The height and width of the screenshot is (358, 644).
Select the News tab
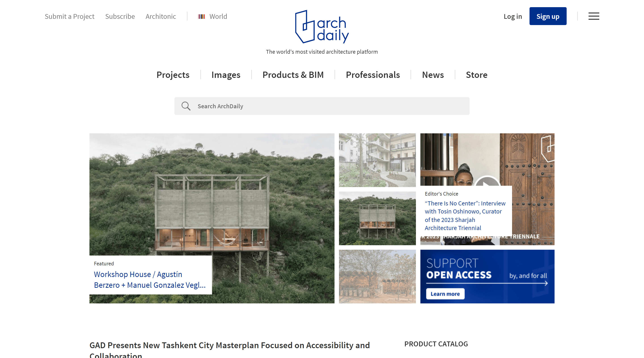433,75
